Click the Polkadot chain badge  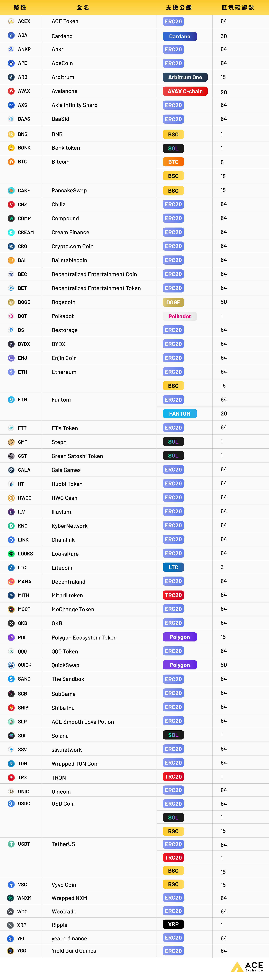point(180,316)
